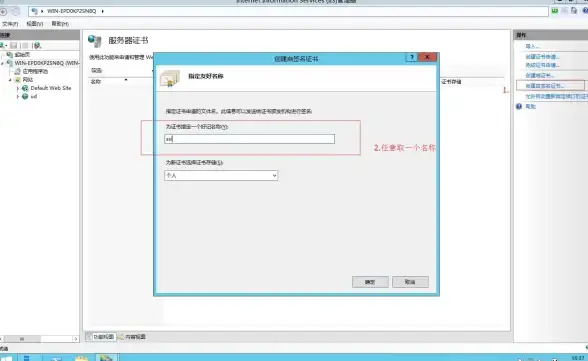The width and height of the screenshot is (588, 361).
Task: Click 创建域证书... action link
Action: point(540,75)
